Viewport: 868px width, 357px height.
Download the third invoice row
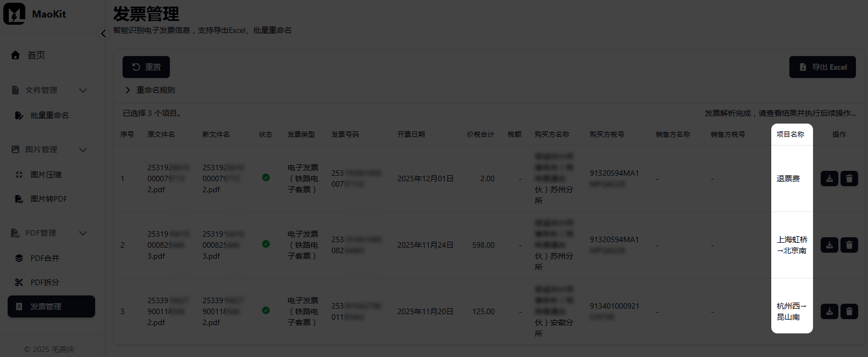pos(829,311)
